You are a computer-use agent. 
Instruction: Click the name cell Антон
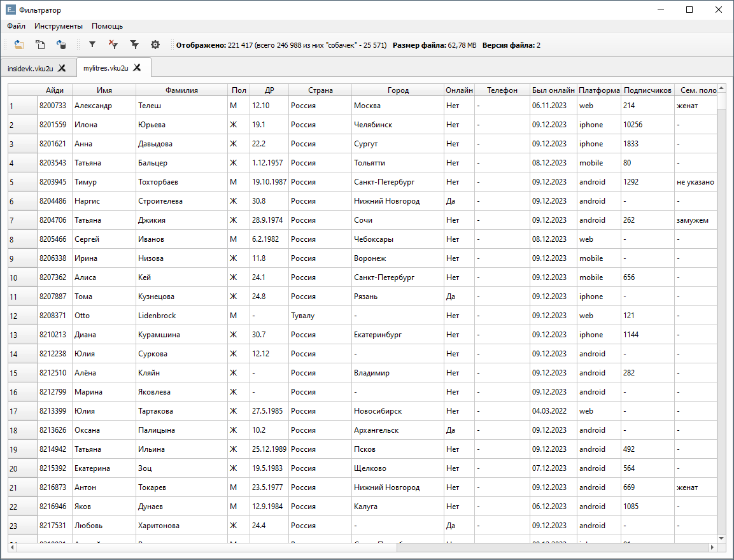point(104,487)
